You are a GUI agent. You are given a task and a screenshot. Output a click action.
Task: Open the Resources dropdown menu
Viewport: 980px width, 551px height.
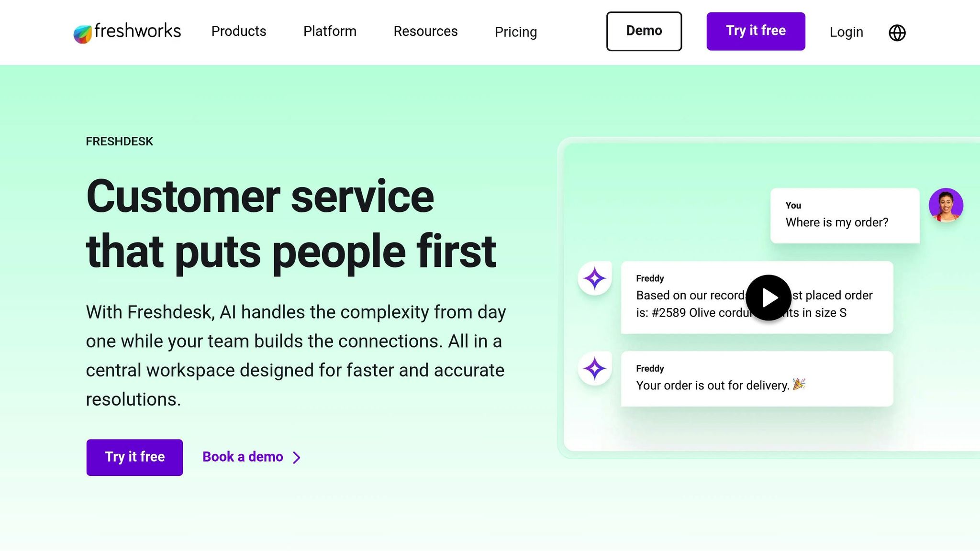pos(425,32)
